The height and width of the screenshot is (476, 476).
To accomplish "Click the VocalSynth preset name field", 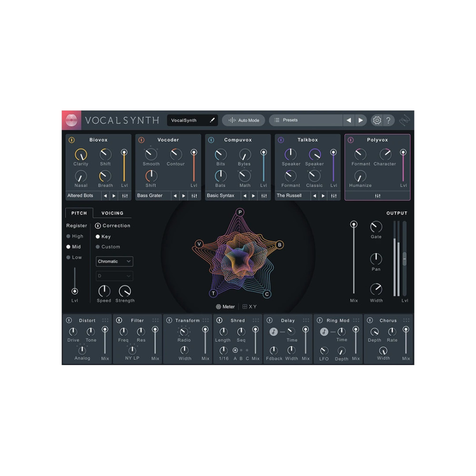I will (x=192, y=120).
